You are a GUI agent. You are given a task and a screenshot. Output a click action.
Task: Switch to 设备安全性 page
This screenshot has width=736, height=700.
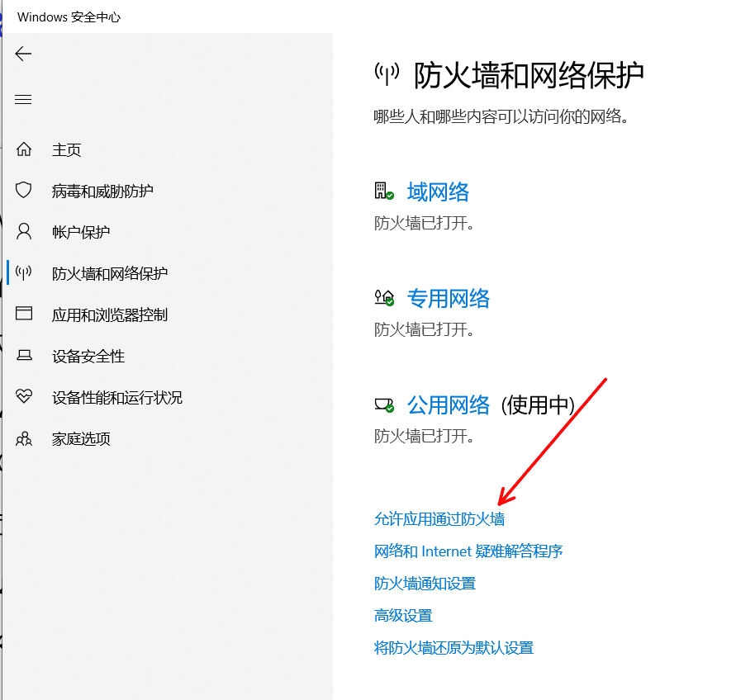(88, 356)
